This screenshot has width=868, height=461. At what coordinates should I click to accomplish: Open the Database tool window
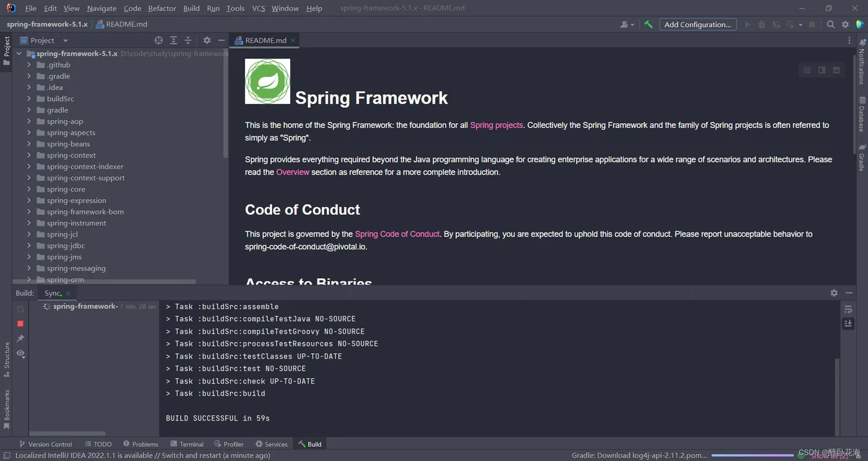click(862, 114)
